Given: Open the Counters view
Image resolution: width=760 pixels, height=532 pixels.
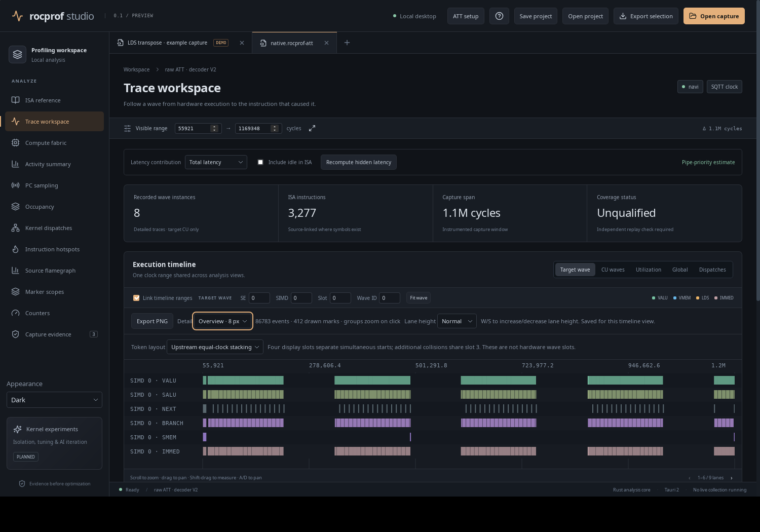Looking at the screenshot, I should pos(54,313).
